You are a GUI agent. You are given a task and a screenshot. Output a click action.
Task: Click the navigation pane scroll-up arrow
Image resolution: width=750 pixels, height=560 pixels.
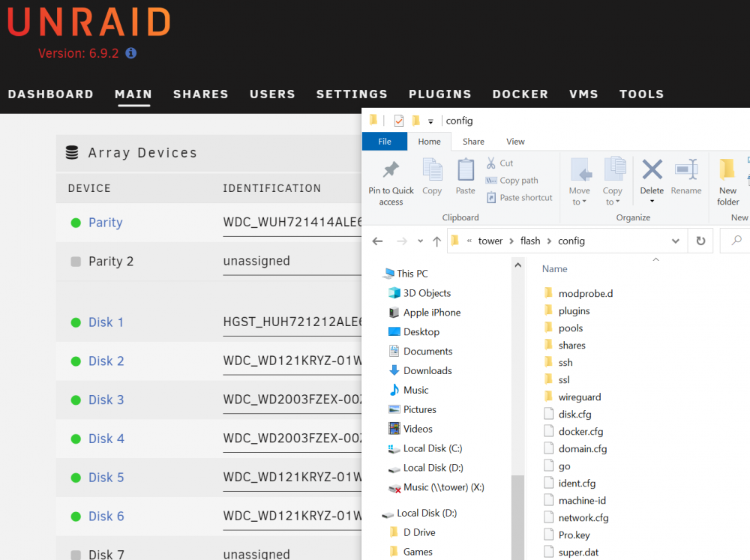point(517,265)
